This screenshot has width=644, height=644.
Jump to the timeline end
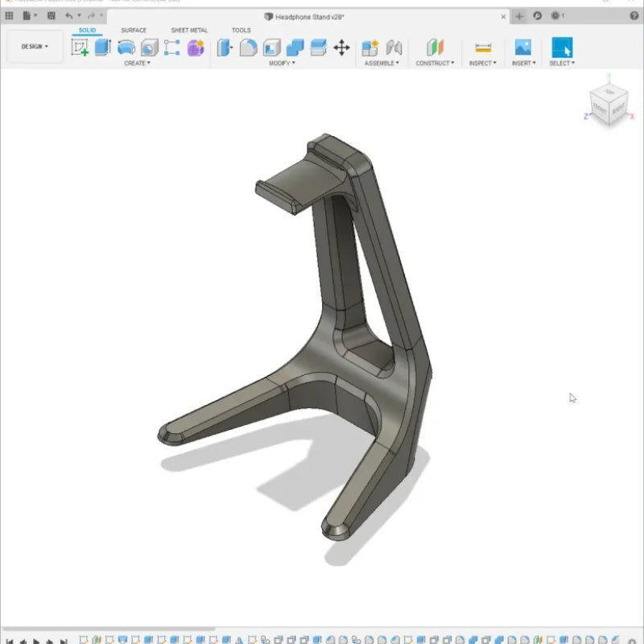pos(64,641)
